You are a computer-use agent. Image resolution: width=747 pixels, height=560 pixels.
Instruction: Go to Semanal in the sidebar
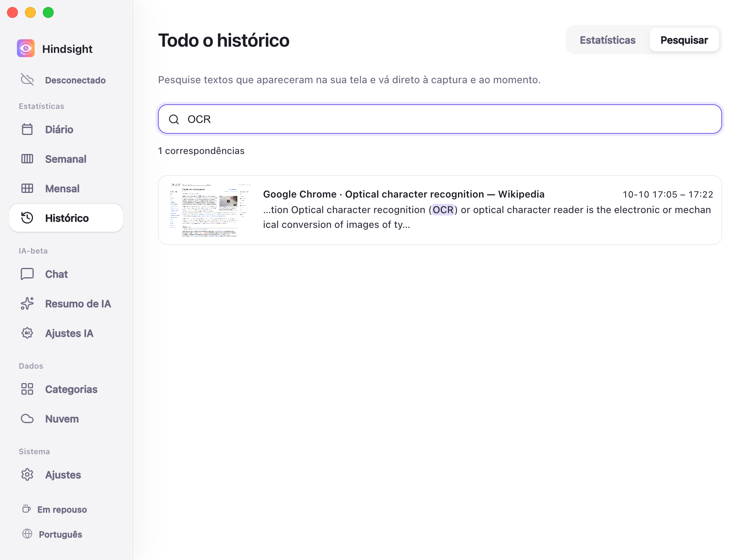click(x=66, y=159)
